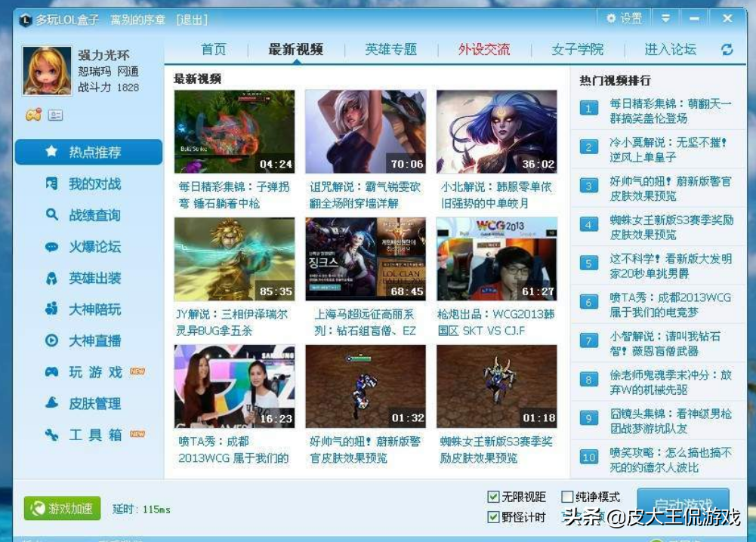Click the game controller icon under avatar
The image size is (756, 542).
click(33, 115)
